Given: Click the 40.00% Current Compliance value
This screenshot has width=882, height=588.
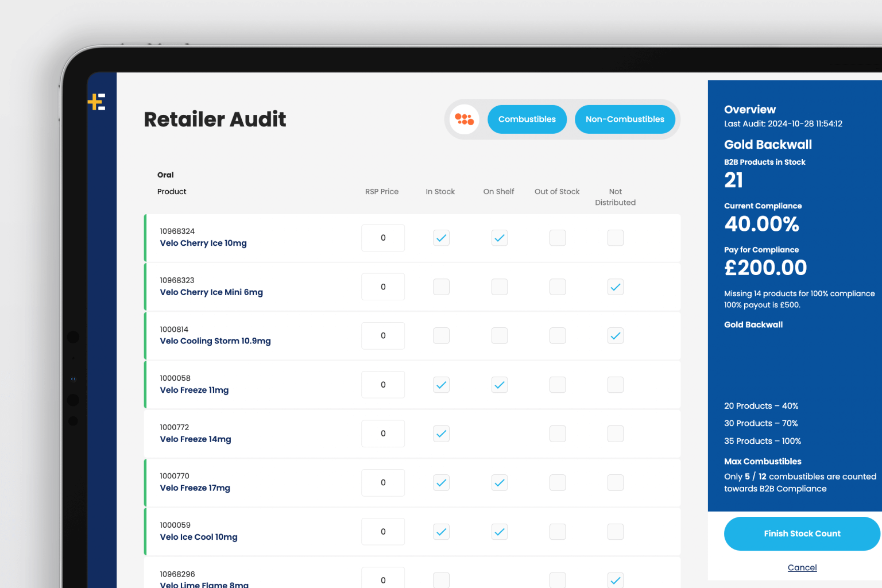Looking at the screenshot, I should 761,223.
